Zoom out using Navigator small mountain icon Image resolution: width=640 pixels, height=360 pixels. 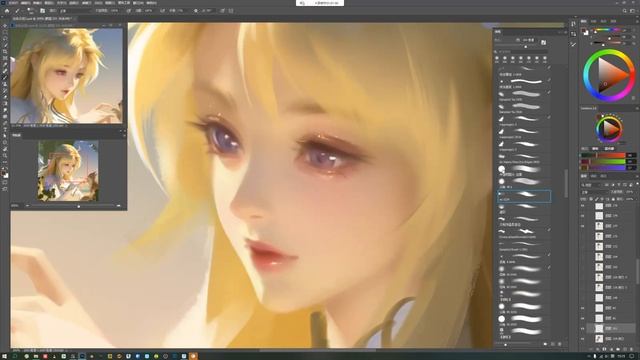tap(27, 206)
